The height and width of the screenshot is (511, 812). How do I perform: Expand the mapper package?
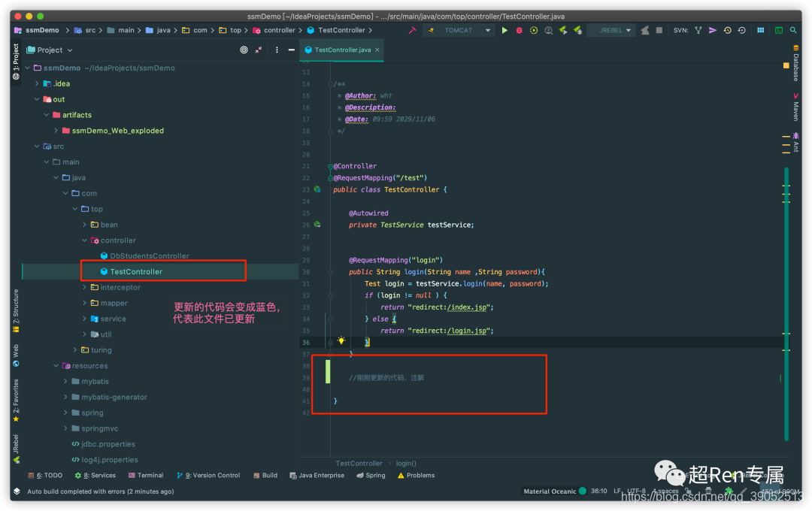point(84,303)
